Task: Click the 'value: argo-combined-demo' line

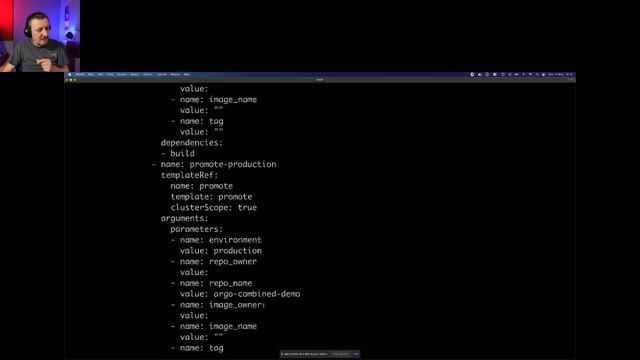Action: [240, 294]
